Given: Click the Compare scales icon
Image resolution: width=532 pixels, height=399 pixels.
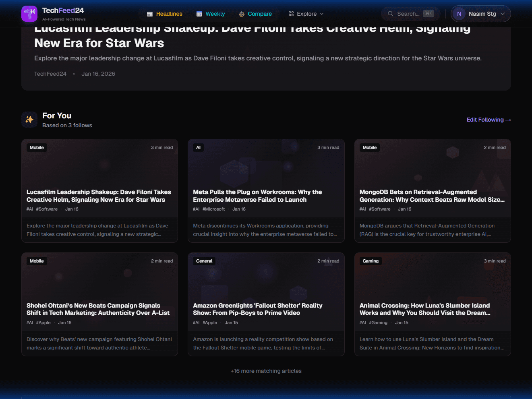Looking at the screenshot, I should pyautogui.click(x=242, y=13).
